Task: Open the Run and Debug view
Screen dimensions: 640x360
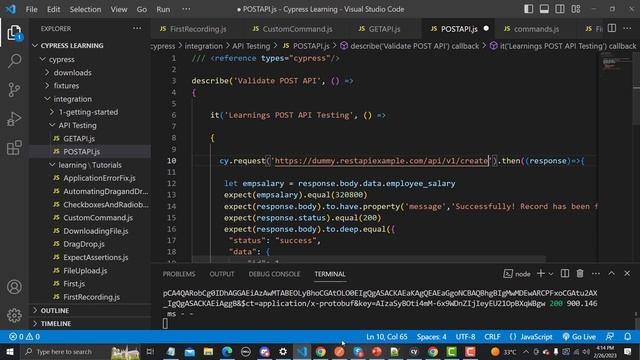Action: [x=14, y=119]
